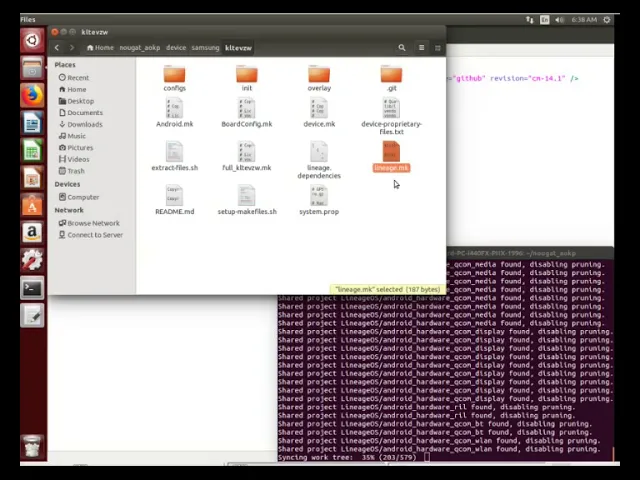The width and height of the screenshot is (640, 480).
Task: Open the .git folder
Action: coord(391,78)
